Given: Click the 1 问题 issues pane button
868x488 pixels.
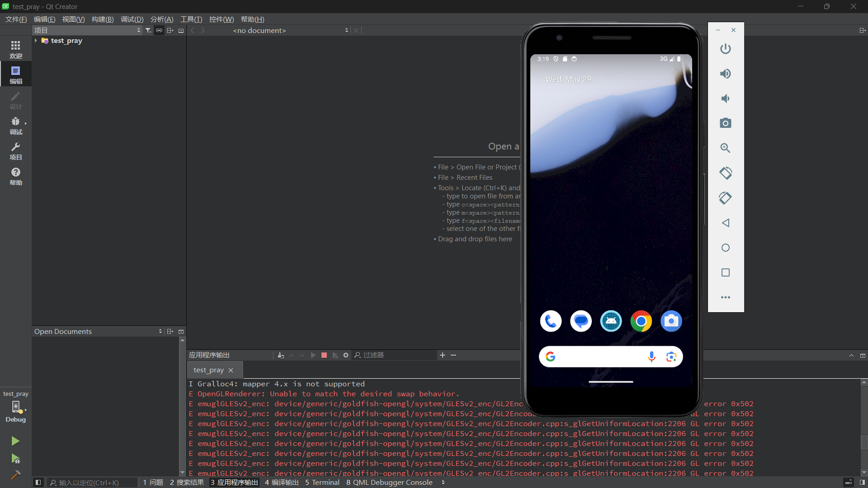Looking at the screenshot, I should pos(153,482).
